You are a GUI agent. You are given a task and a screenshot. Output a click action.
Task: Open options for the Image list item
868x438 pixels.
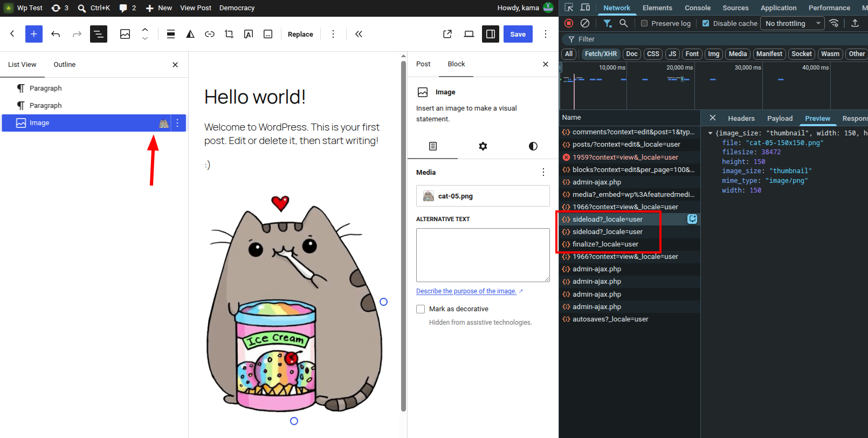coord(177,123)
